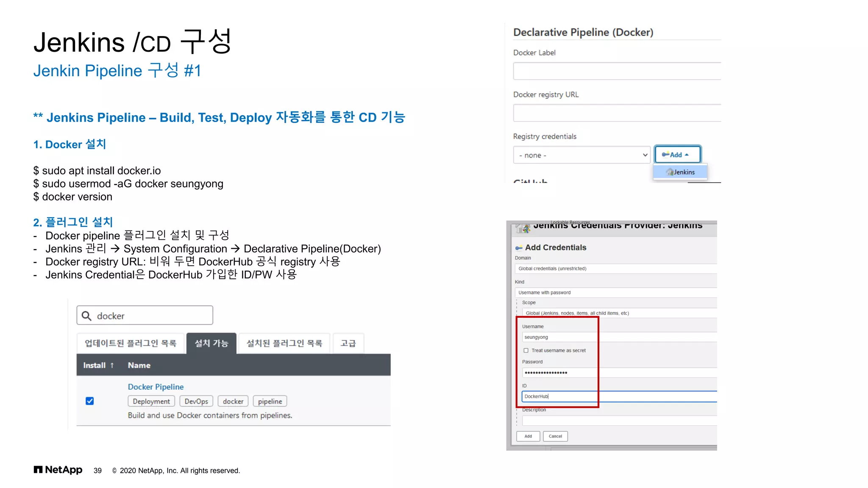Sort by the Install column header

click(x=98, y=365)
